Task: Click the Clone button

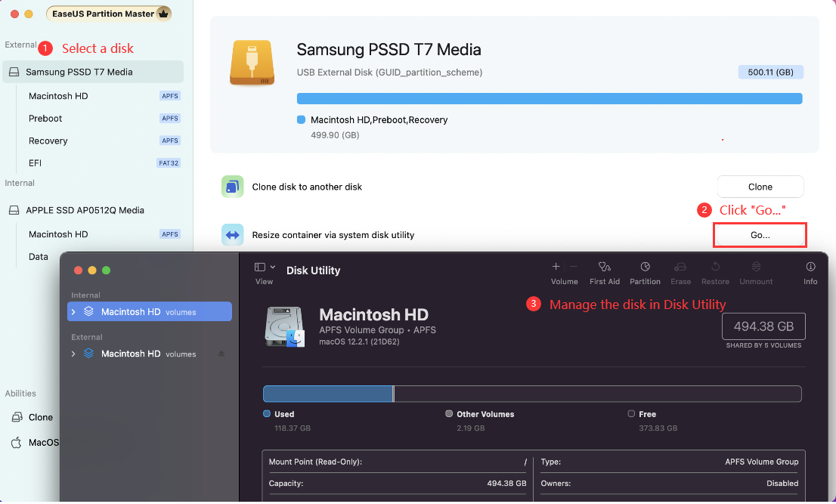Action: [760, 187]
